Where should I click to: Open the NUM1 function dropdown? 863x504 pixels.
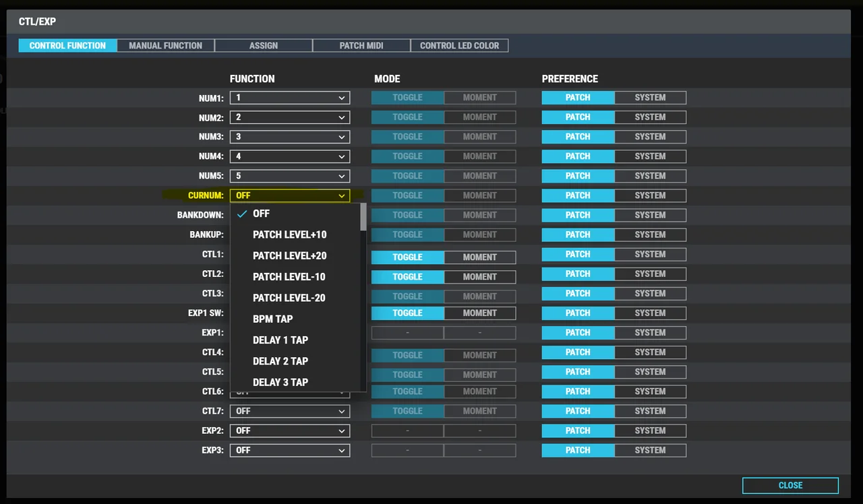click(289, 98)
